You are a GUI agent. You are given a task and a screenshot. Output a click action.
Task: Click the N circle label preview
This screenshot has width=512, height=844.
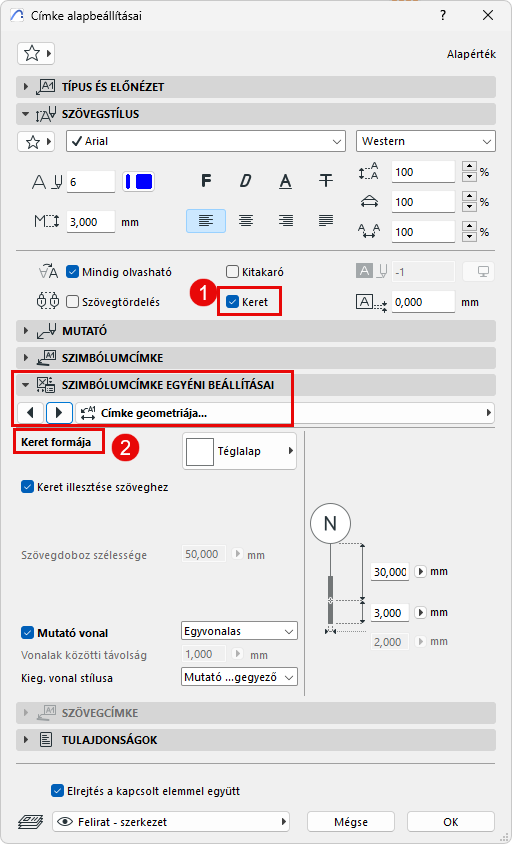pyautogui.click(x=331, y=523)
